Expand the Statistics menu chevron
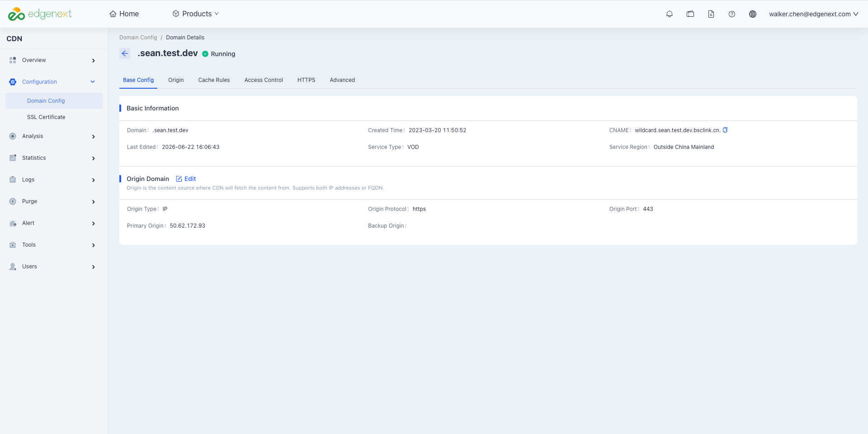 pos(93,158)
